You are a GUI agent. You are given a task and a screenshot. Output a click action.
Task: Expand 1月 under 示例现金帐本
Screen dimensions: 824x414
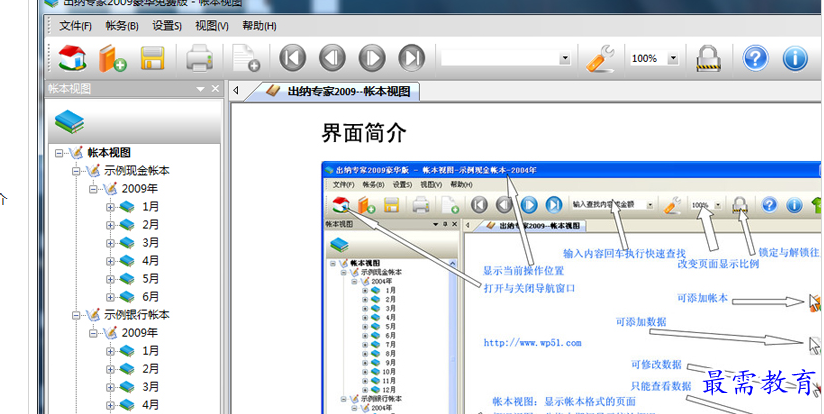110,207
